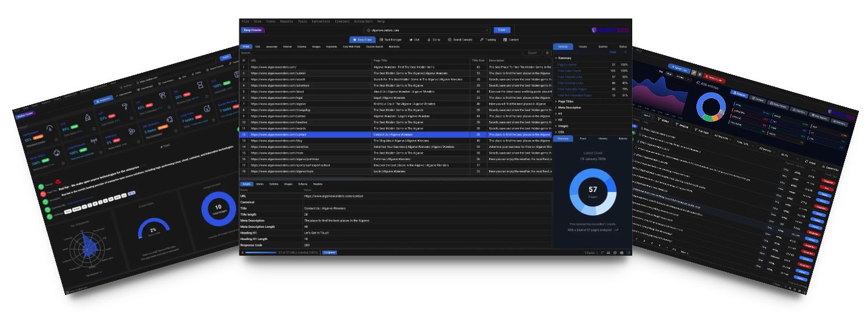Click the Title Size column header
The image size is (868, 312).
click(478, 61)
